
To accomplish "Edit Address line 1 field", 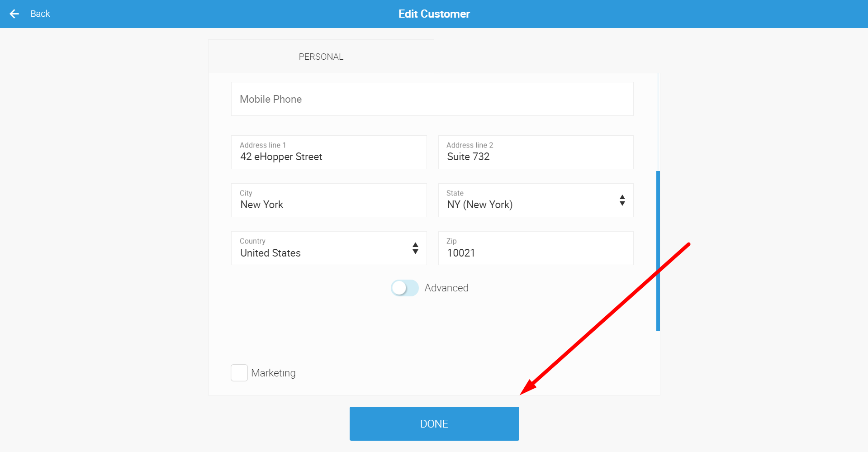I will coord(329,152).
